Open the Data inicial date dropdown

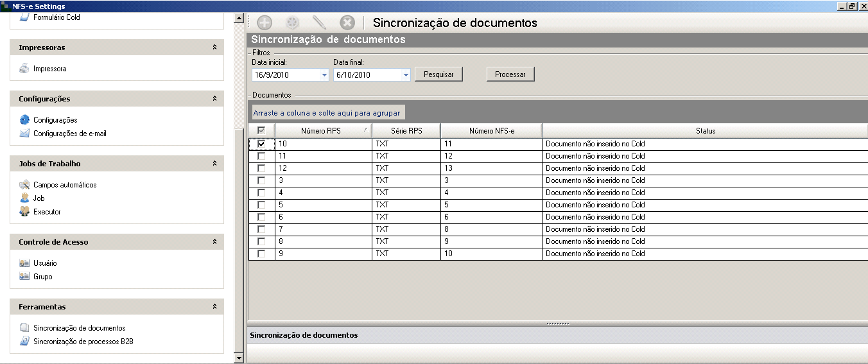[324, 75]
